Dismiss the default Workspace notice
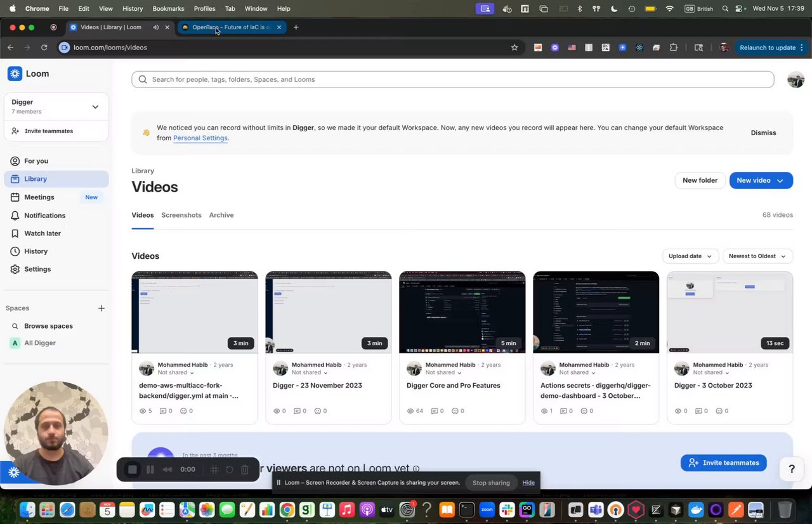This screenshot has width=812, height=524. click(763, 133)
